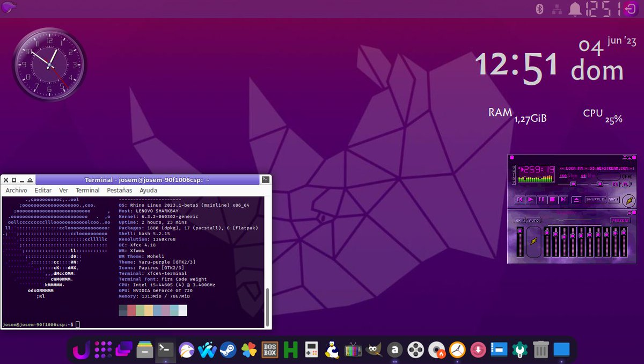
Task: Launch the Tux penguin game icon
Action: pos(332,351)
